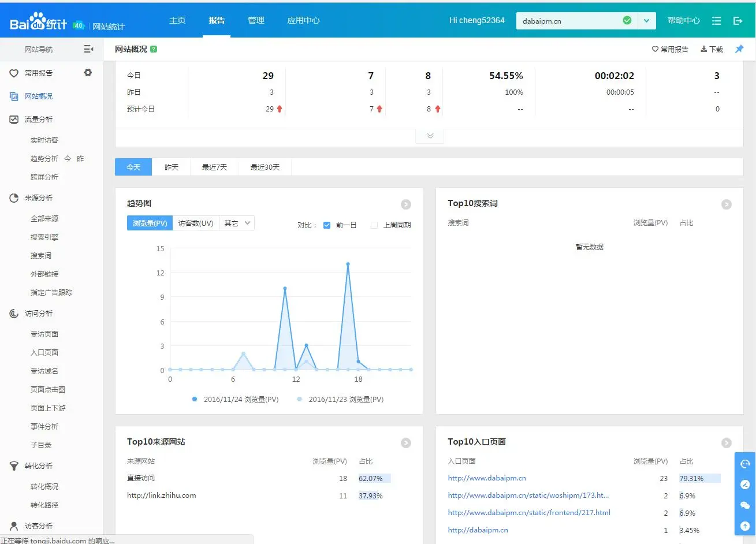Open 受访页面 in sidebar
The image size is (756, 544).
coord(44,334)
